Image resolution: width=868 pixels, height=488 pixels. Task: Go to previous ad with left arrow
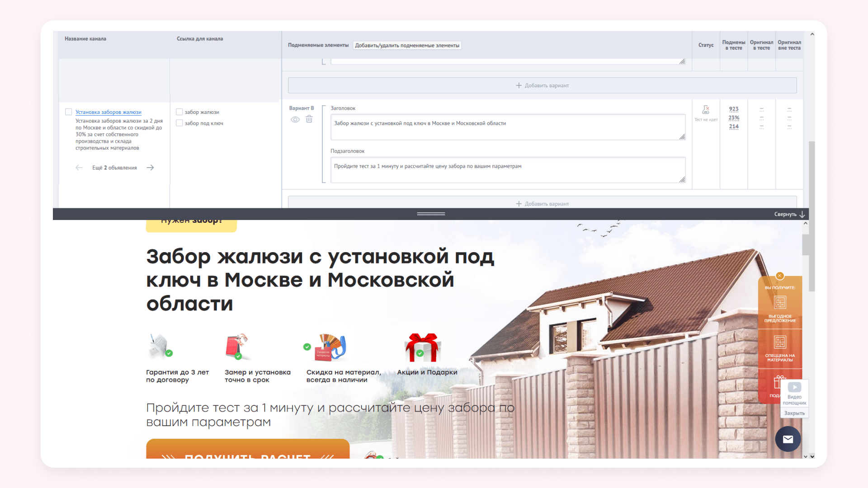pos(79,168)
